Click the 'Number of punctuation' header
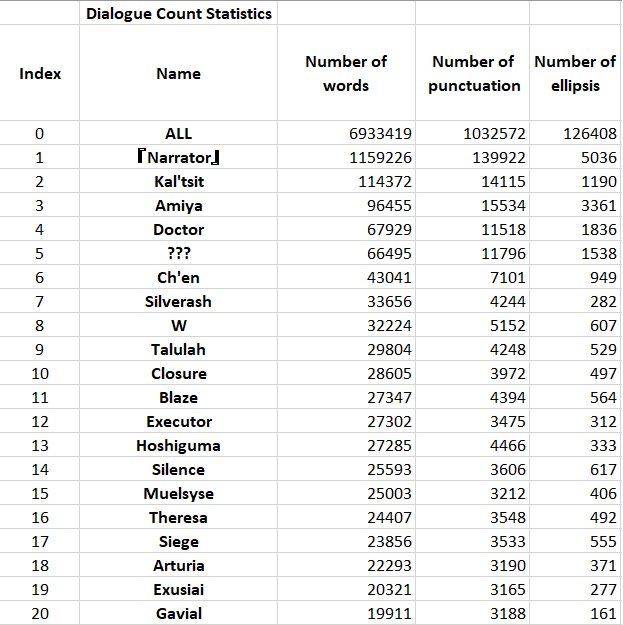Screen dimensions: 623x625 pyautogui.click(x=472, y=73)
